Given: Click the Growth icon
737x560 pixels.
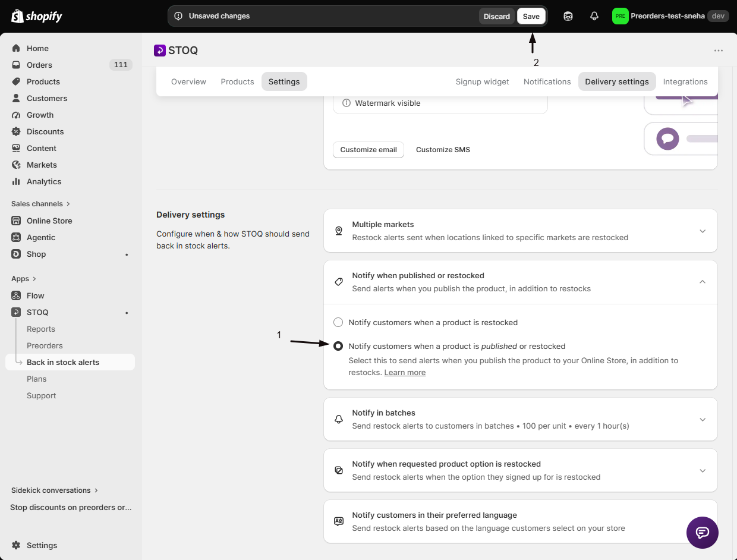Looking at the screenshot, I should (16, 115).
